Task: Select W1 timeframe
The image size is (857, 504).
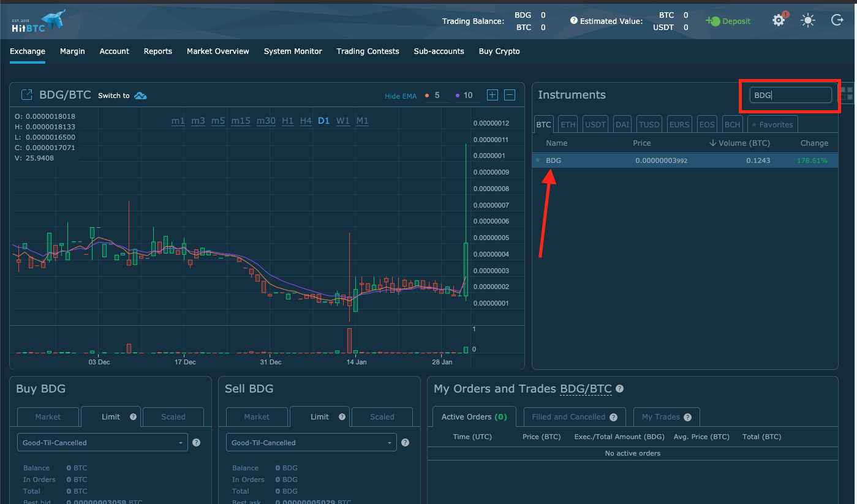Action: [343, 121]
